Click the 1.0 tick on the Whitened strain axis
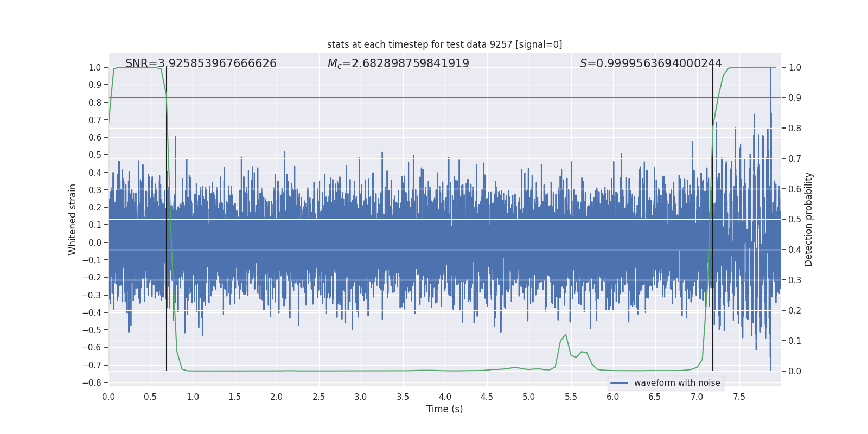Viewport: 868px width, 434px height. (x=95, y=68)
